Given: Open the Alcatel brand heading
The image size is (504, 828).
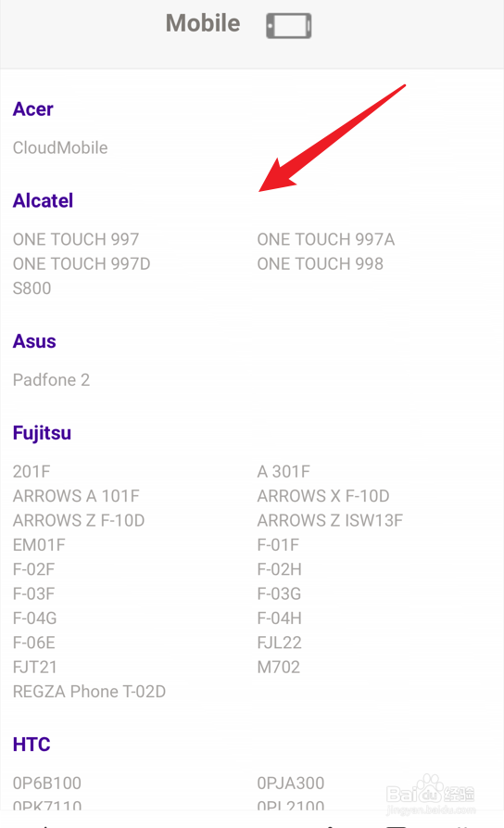Looking at the screenshot, I should (43, 200).
